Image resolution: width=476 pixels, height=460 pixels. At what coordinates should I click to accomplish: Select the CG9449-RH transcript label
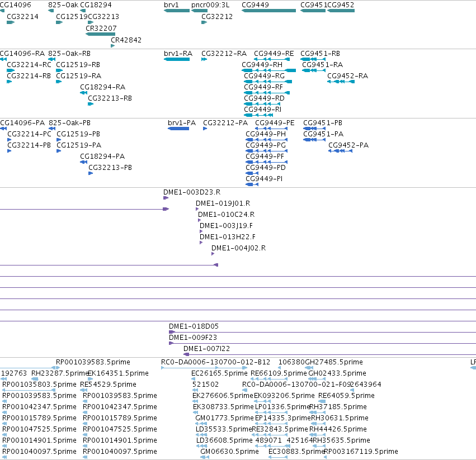(262, 65)
